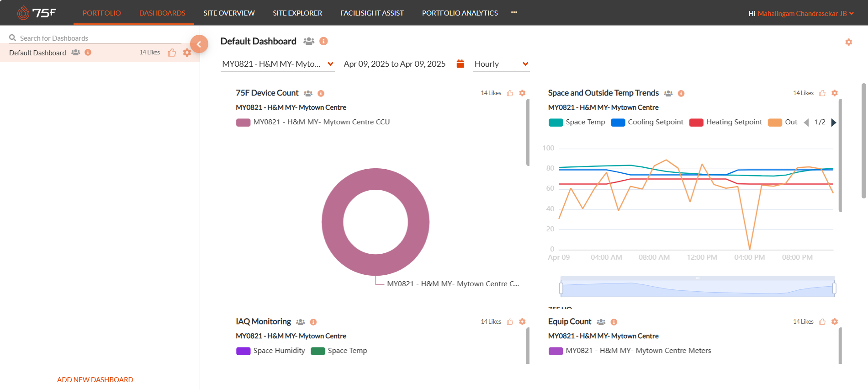Click the 14 Likes count on the Equip Count widget

[x=803, y=321]
